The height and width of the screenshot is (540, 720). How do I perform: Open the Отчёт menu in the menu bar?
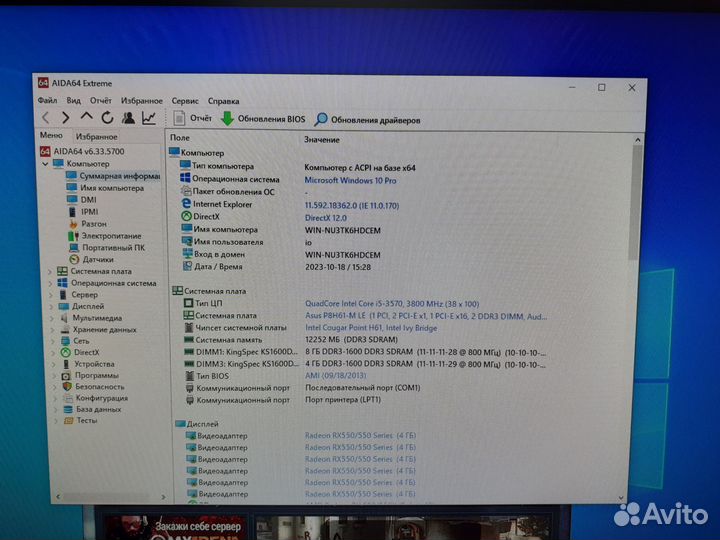(x=101, y=100)
